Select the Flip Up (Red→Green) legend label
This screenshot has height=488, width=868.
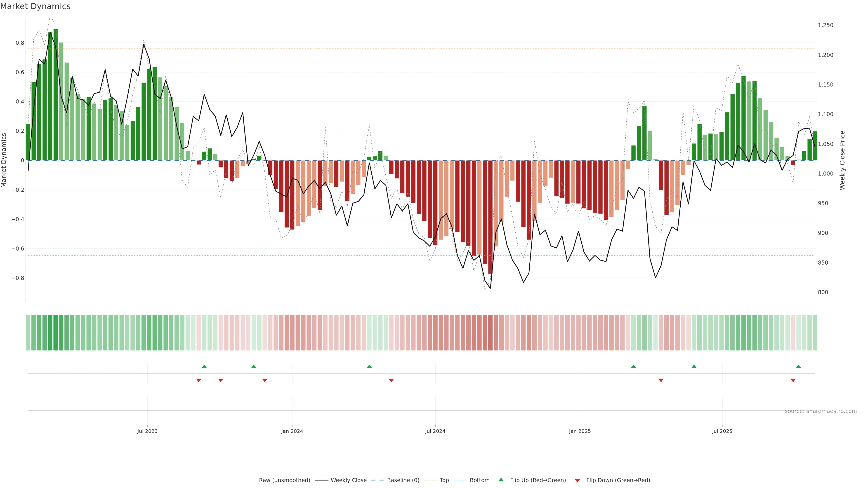click(x=538, y=480)
